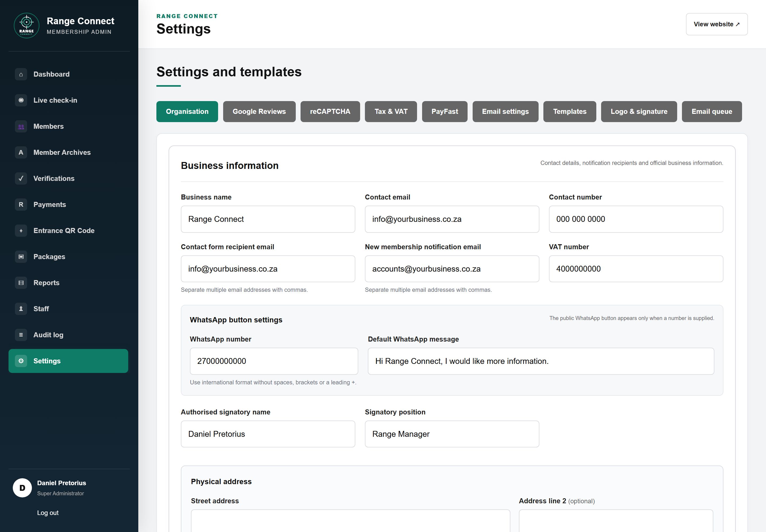The width and height of the screenshot is (766, 532).
Task: Click the WhatsApp number field
Action: point(274,361)
